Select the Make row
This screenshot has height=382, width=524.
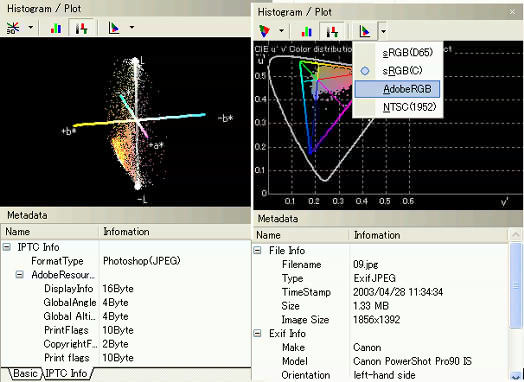(381, 347)
